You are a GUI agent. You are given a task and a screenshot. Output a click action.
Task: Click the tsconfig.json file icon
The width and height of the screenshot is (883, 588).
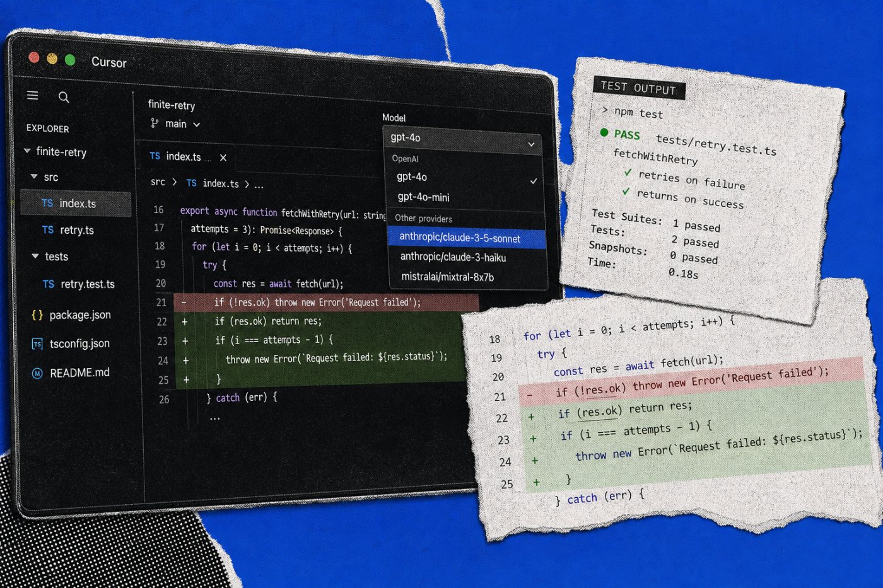37,343
